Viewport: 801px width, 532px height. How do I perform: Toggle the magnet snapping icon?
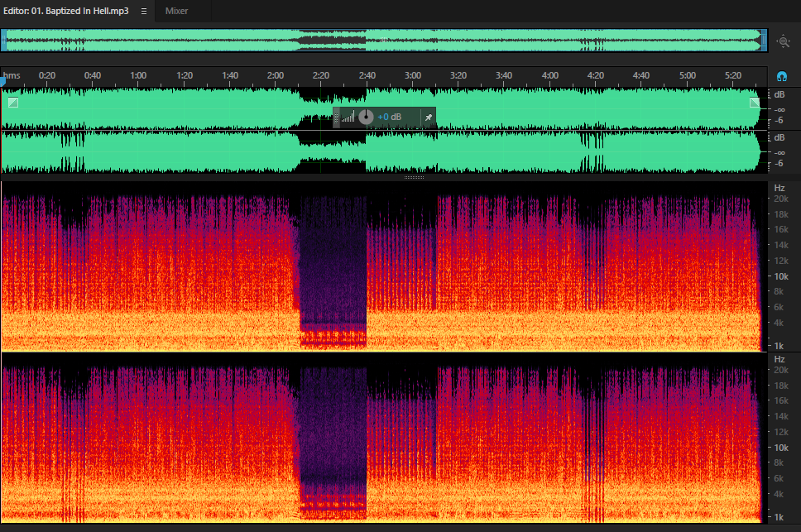782,76
